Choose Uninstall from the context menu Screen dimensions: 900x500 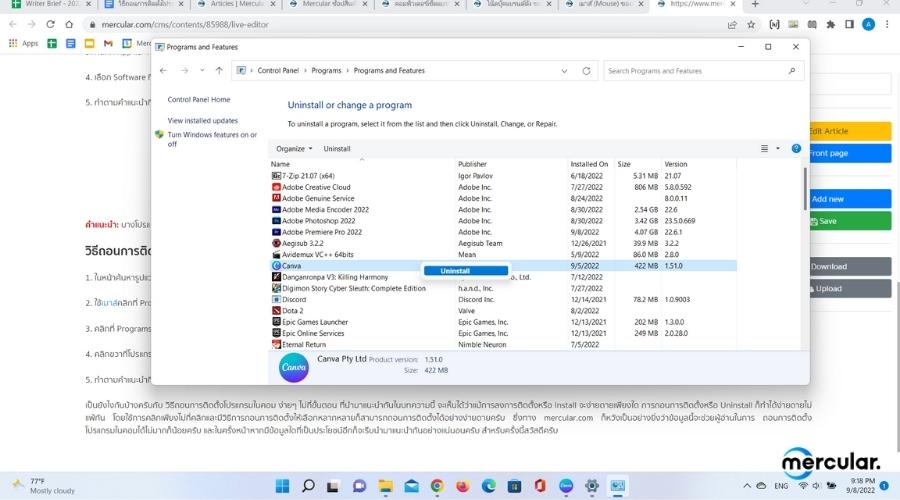pyautogui.click(x=465, y=270)
